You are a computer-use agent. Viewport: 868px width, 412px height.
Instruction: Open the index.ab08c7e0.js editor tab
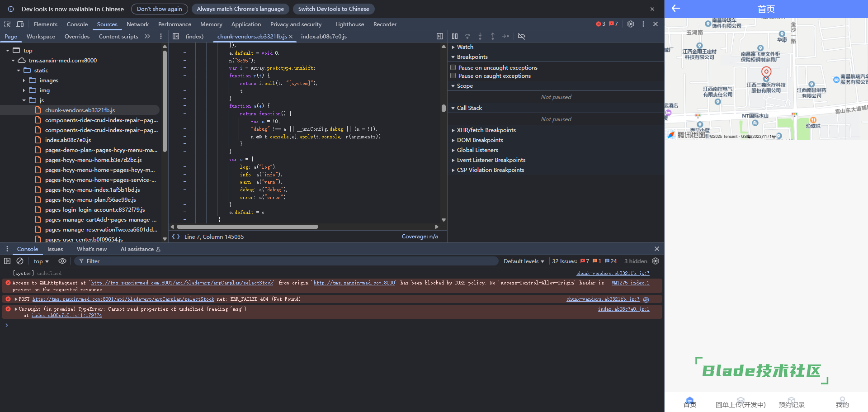tap(324, 36)
